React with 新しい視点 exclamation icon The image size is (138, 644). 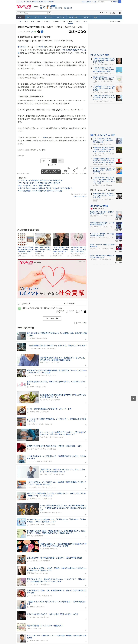pyautogui.click(x=83, y=171)
